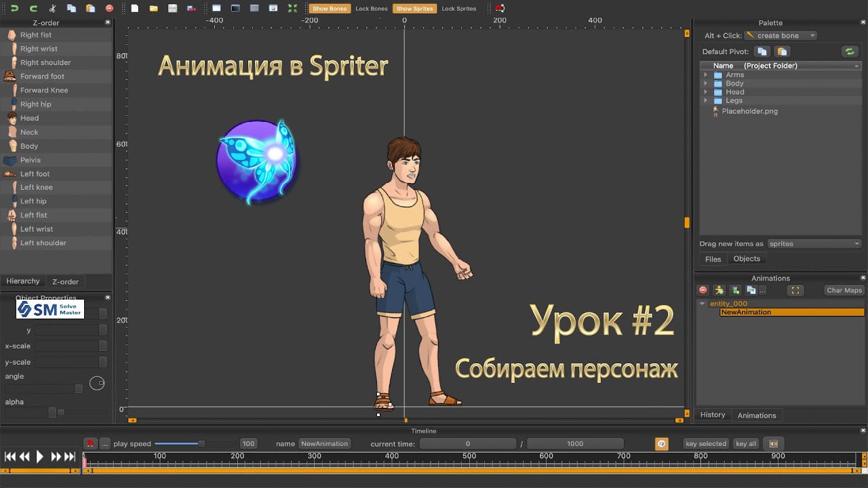Click the animation name field NewAnimation
Viewport: 868px width, 488px height.
(324, 444)
